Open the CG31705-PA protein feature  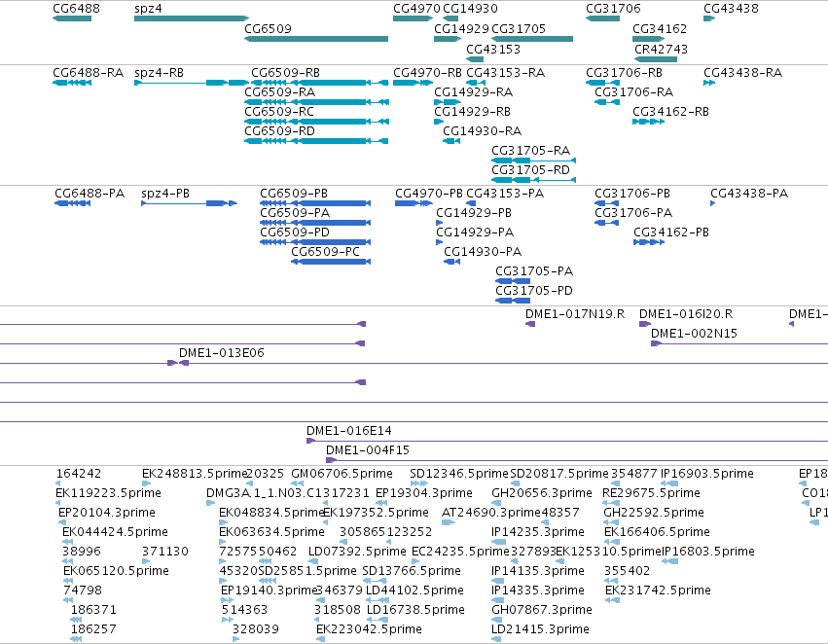point(512,281)
